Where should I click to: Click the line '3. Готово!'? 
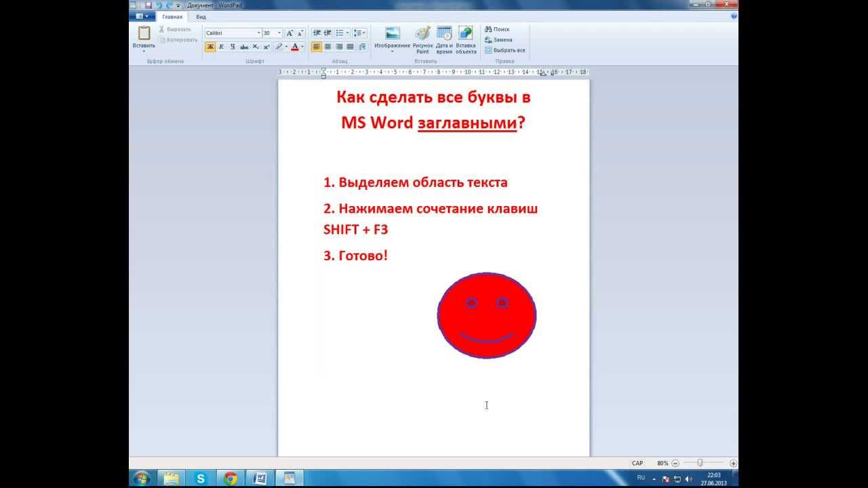[356, 256]
